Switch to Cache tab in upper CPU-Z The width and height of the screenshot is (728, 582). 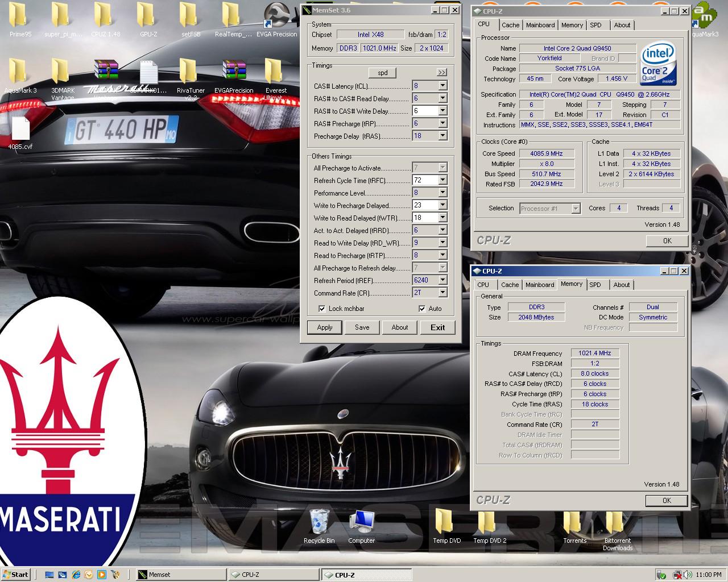point(510,25)
